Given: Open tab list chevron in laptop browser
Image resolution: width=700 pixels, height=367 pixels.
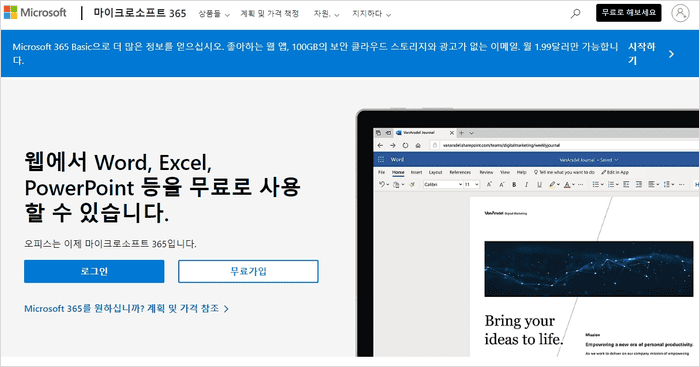Looking at the screenshot, I should click(x=471, y=133).
